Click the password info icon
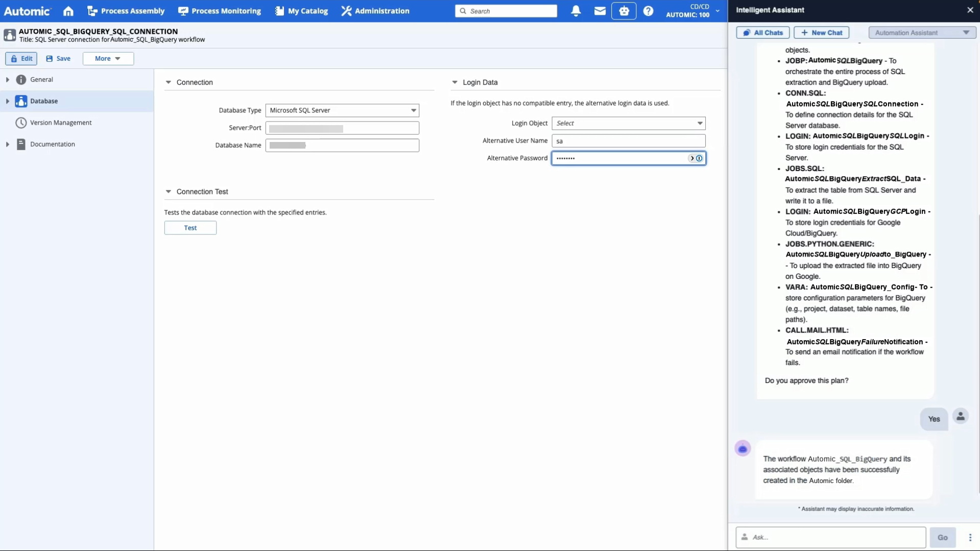The height and width of the screenshot is (551, 980). click(699, 158)
